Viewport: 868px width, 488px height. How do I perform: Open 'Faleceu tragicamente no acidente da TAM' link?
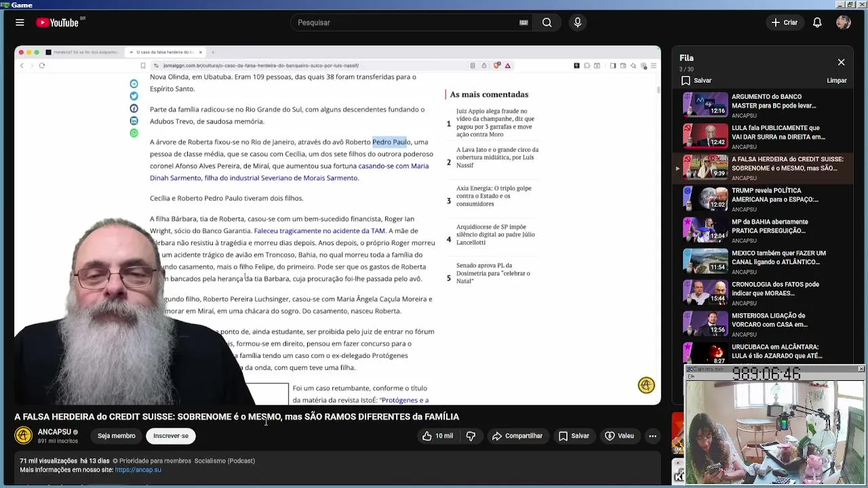319,231
